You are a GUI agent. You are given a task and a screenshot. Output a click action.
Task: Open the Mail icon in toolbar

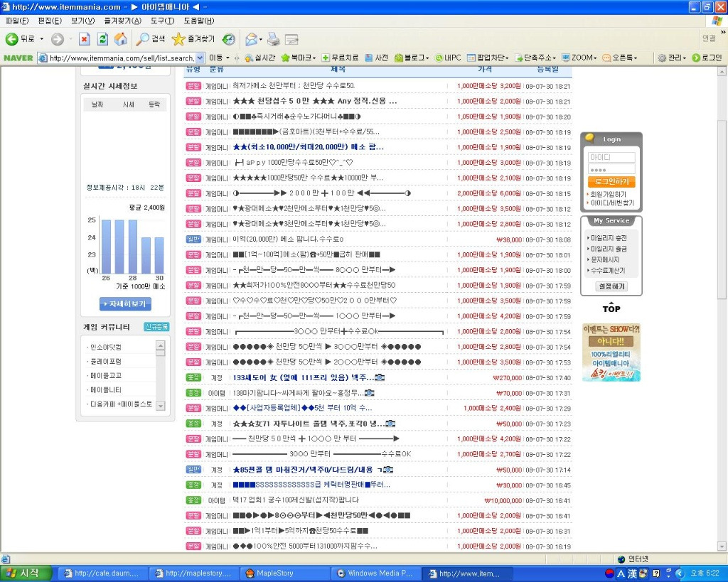tap(252, 39)
